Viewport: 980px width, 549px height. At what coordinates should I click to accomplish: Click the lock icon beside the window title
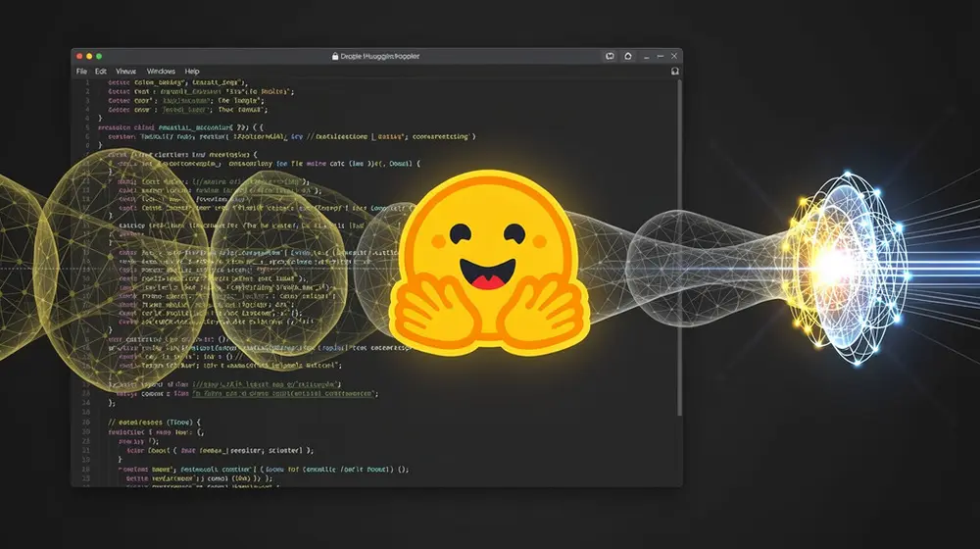(335, 56)
